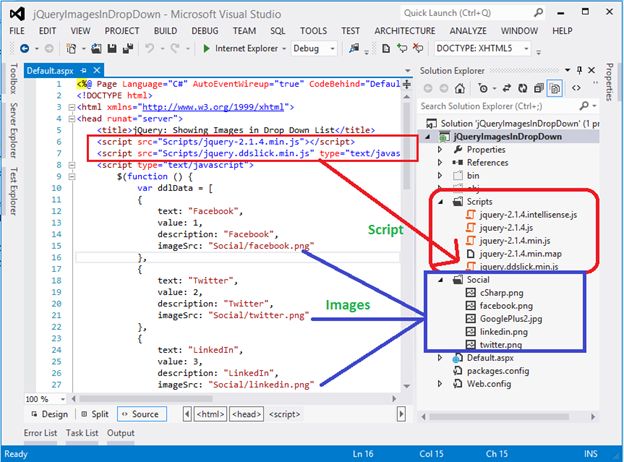Click the split editor handle above scrollbar

[x=407, y=84]
